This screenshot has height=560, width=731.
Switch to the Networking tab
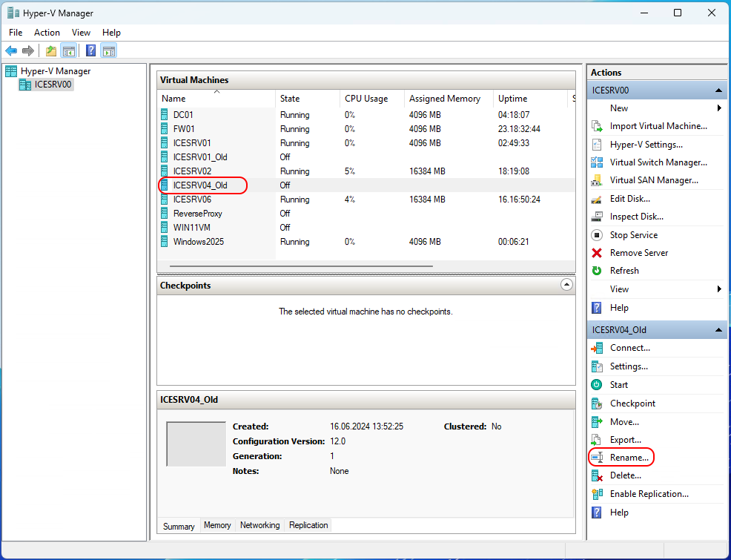pos(259,525)
